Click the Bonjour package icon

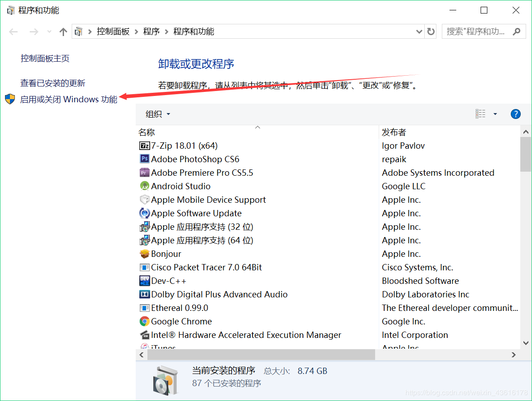coord(145,254)
